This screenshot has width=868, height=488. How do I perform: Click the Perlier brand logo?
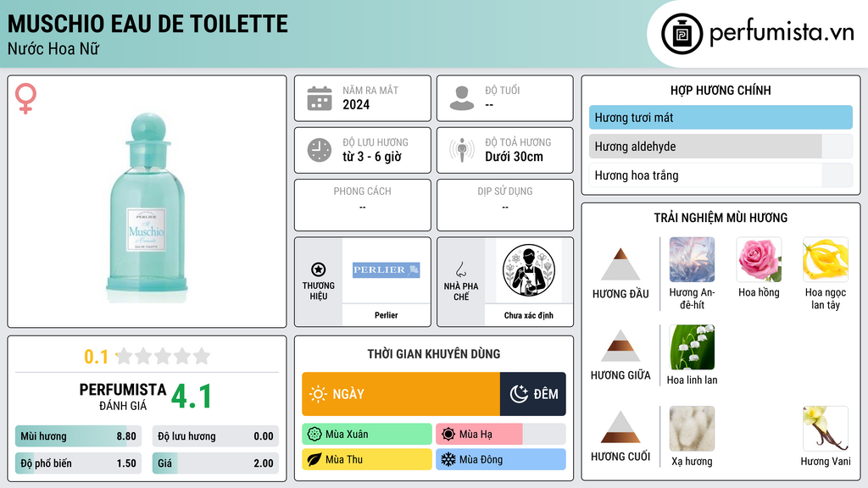(387, 270)
